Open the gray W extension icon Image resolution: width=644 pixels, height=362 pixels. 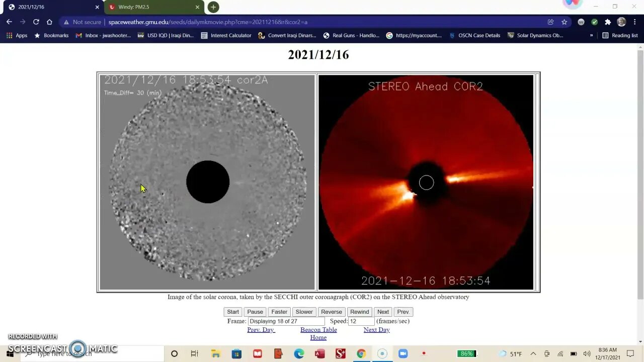click(581, 22)
